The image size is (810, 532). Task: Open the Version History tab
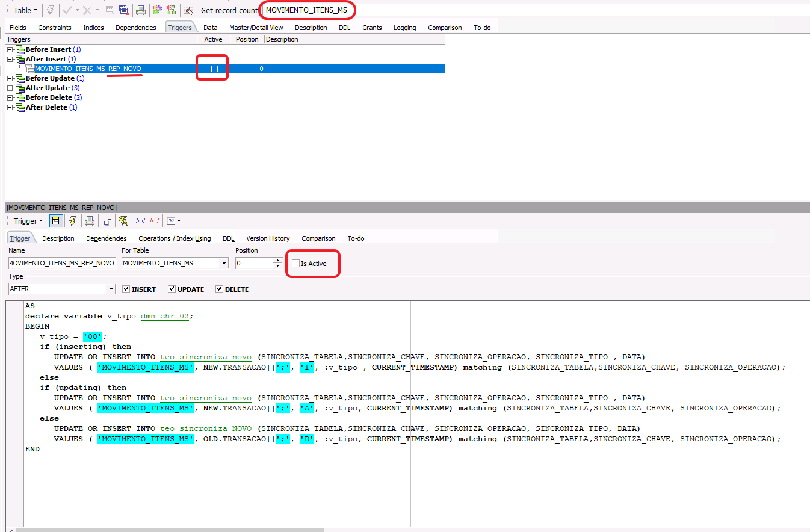[268, 238]
